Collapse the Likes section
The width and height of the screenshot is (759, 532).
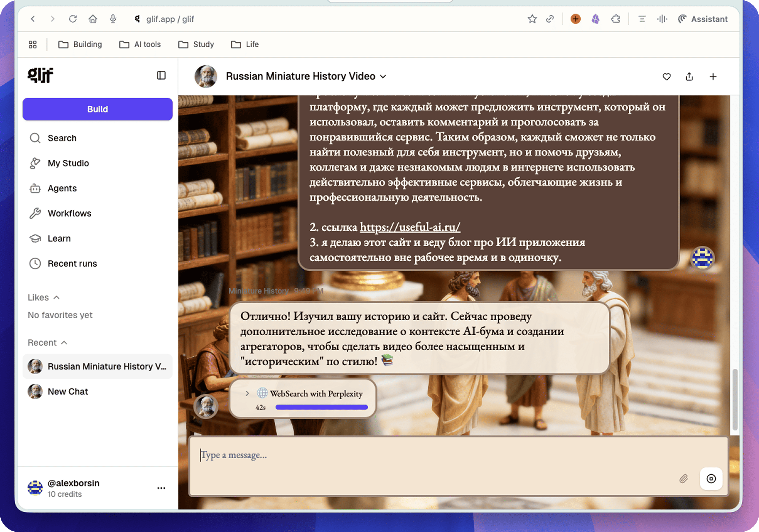[57, 297]
